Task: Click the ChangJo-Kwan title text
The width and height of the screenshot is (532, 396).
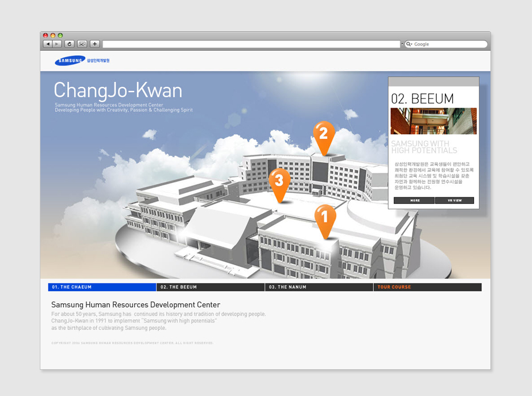Action: [118, 90]
